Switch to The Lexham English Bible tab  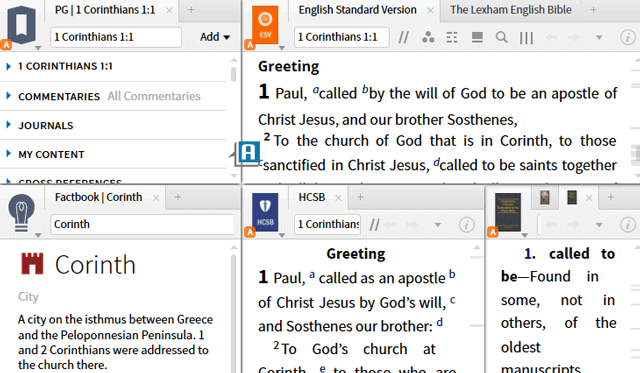point(511,10)
